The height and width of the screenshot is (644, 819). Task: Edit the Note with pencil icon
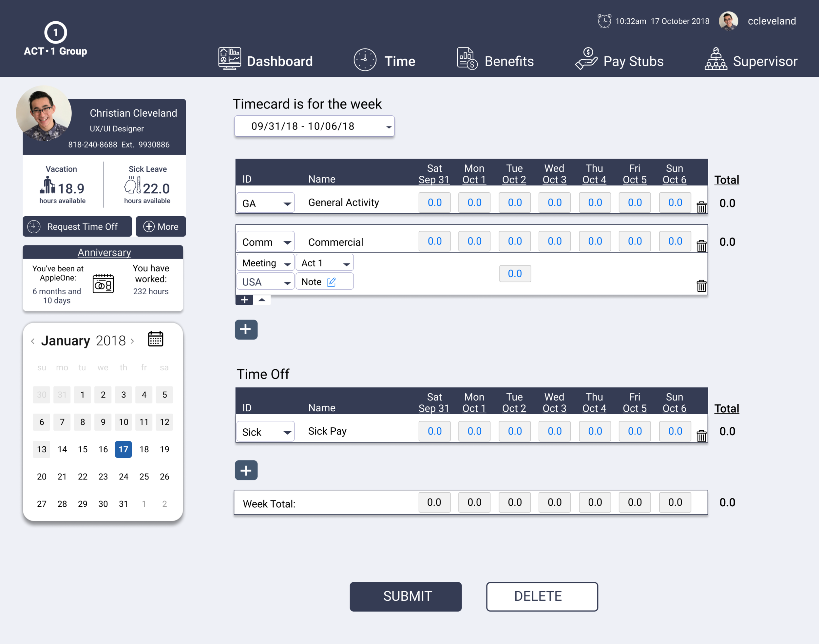click(x=331, y=282)
